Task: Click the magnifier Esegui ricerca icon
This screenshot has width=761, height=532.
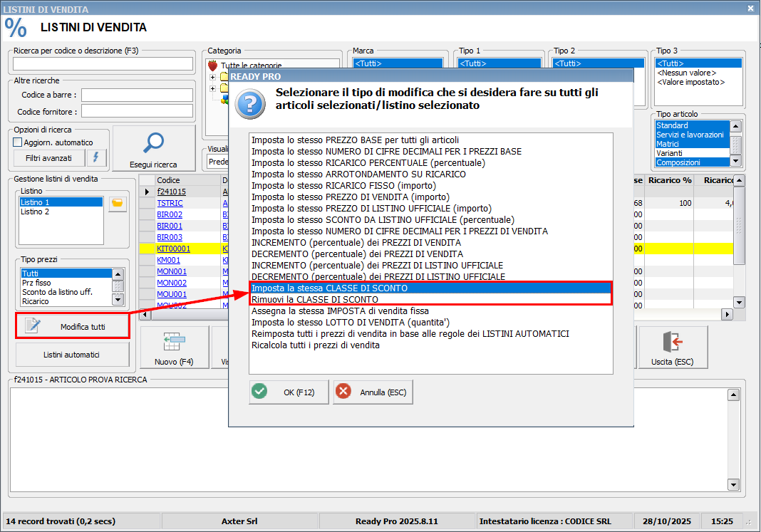Action: [x=154, y=143]
